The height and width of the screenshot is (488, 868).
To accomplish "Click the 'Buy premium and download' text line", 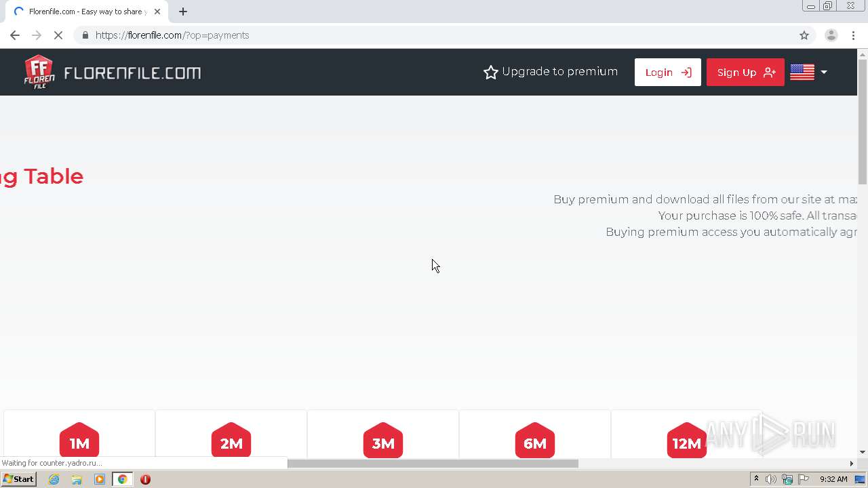I will click(x=705, y=199).
